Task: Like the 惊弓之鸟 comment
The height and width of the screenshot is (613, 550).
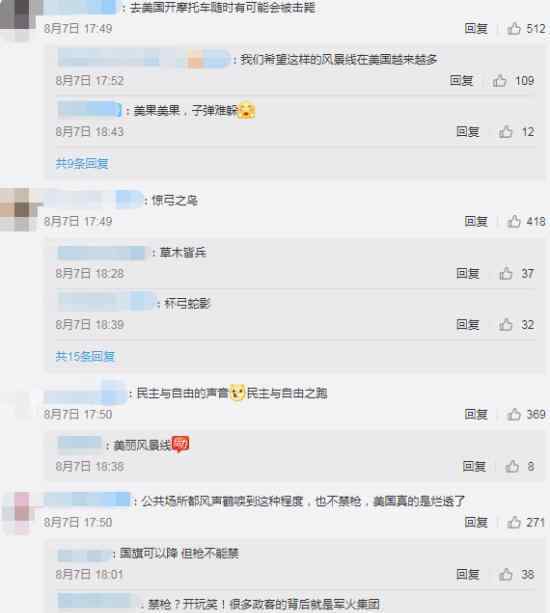Action: coord(514,221)
